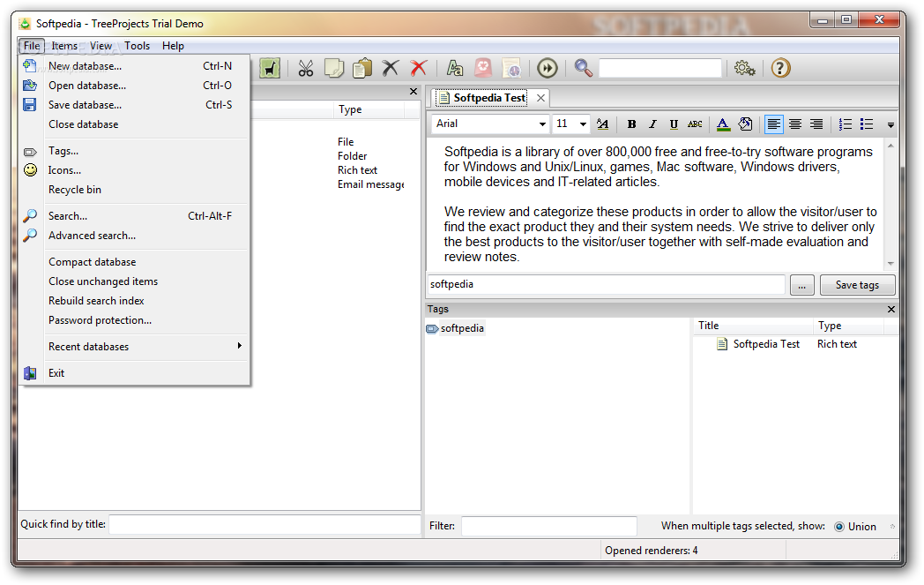The height and width of the screenshot is (585, 924).
Task: Pick text color with the A icon
Action: [x=723, y=124]
